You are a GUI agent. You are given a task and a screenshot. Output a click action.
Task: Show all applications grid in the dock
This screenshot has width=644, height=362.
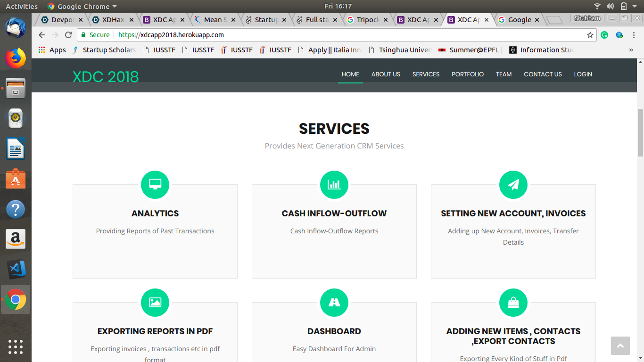tap(16, 346)
